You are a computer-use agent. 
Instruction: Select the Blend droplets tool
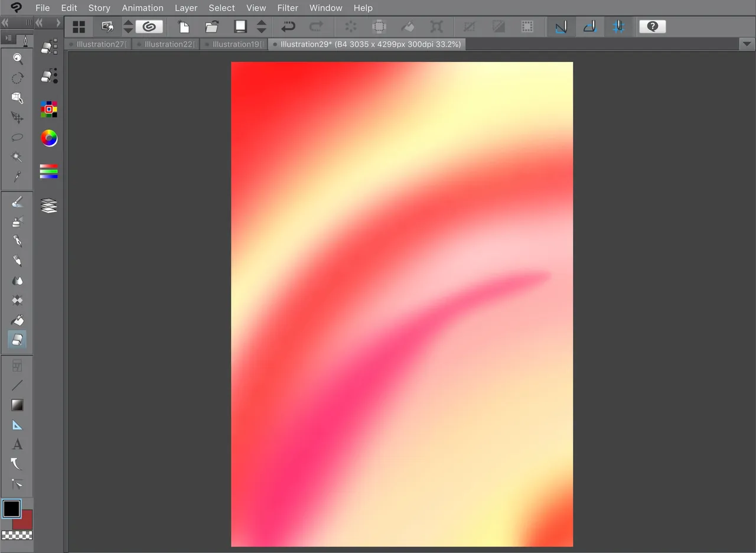tap(18, 281)
